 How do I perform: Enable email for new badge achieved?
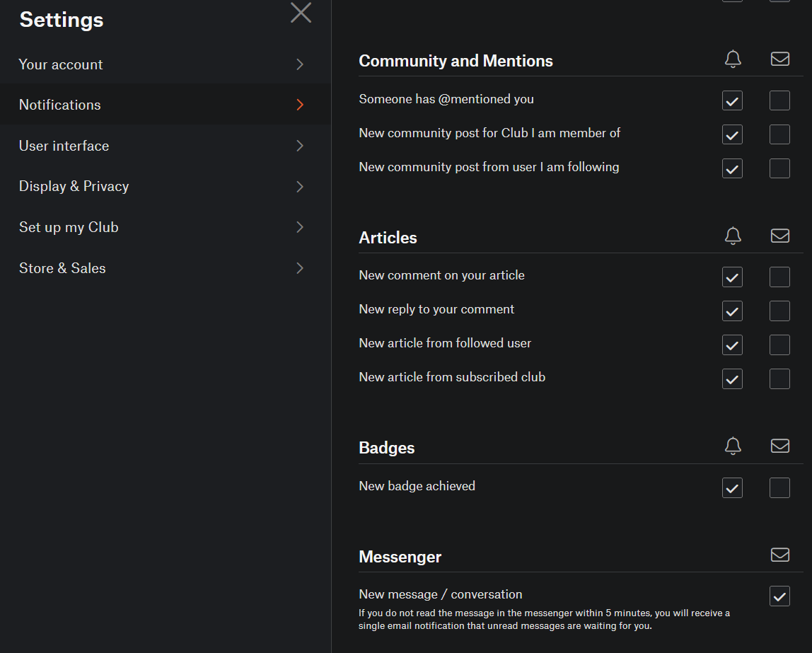[779, 487]
